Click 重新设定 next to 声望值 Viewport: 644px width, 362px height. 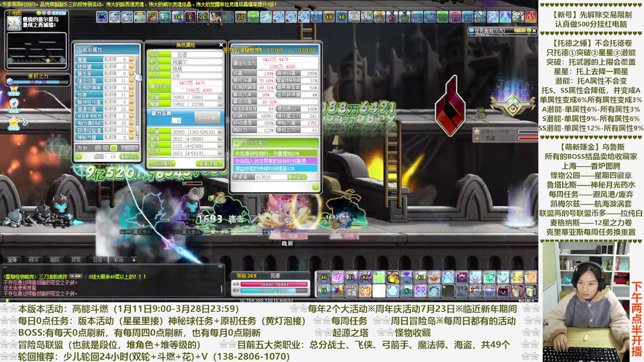(297, 177)
